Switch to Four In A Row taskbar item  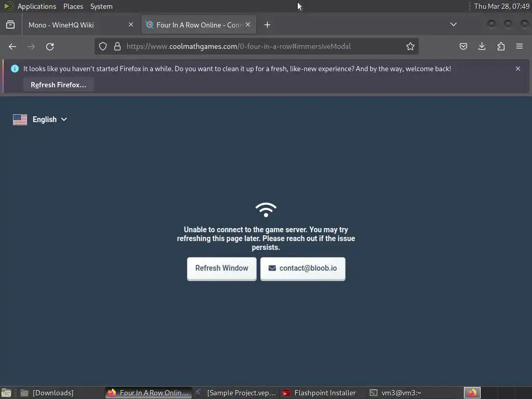[x=149, y=393]
